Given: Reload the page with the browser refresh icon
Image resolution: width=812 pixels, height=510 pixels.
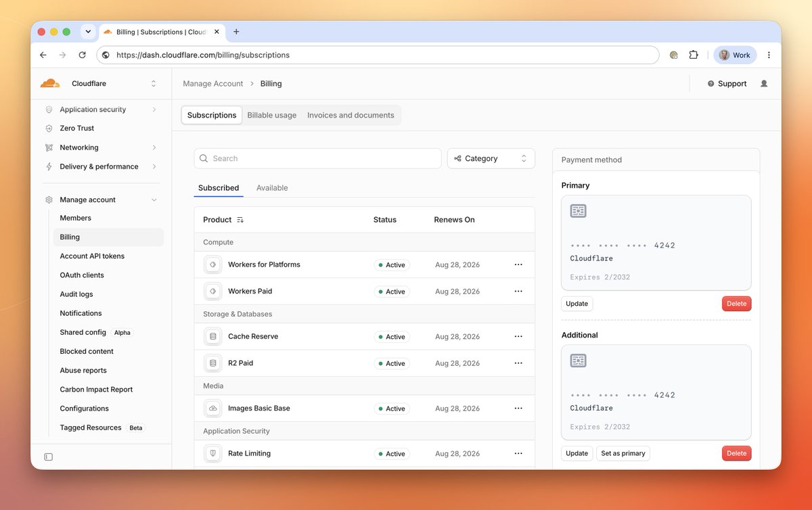Looking at the screenshot, I should point(83,55).
